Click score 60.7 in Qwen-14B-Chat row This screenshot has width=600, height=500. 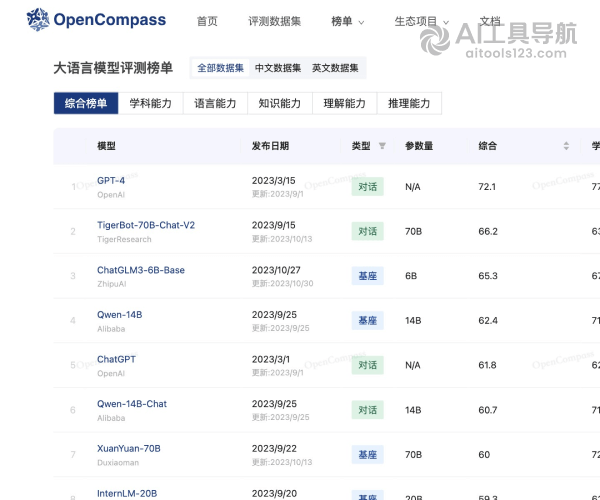click(488, 410)
